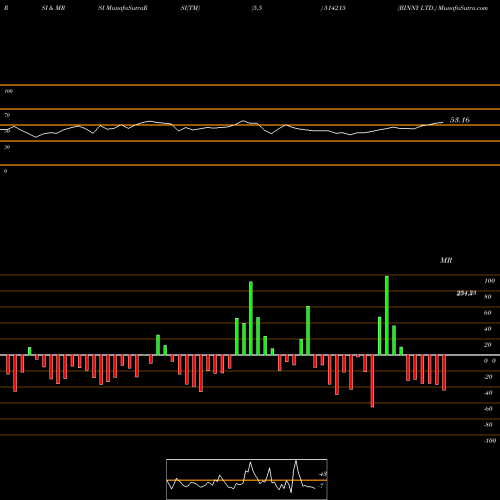
Task: Click the -80 label on MR right axis
Action: (488, 425)
